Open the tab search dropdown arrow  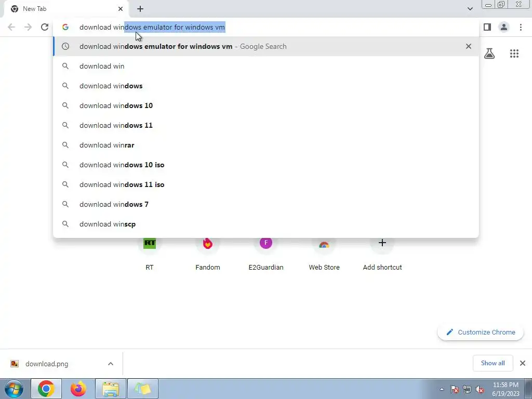470,9
